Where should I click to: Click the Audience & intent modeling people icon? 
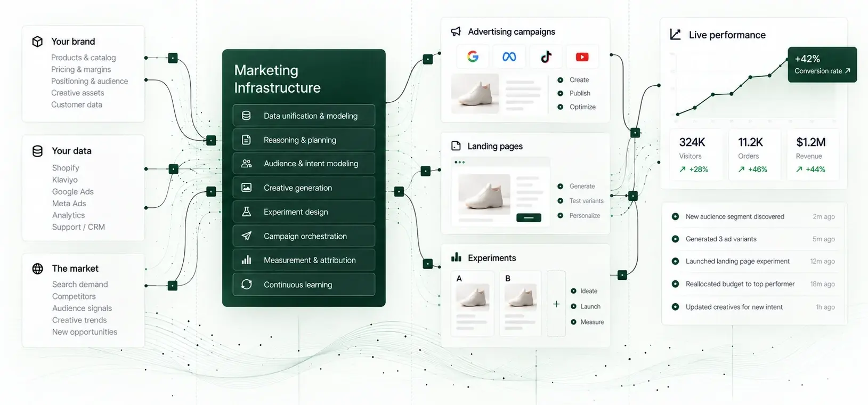246,164
